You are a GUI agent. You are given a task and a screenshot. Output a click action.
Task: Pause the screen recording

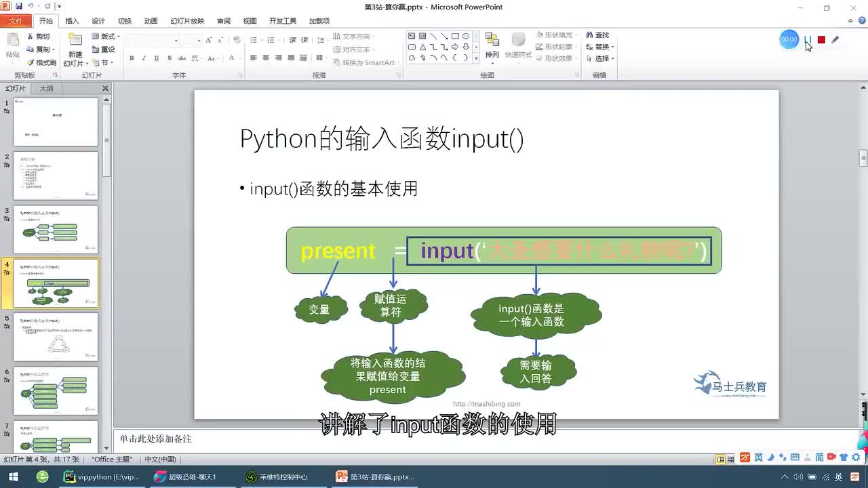[808, 40]
